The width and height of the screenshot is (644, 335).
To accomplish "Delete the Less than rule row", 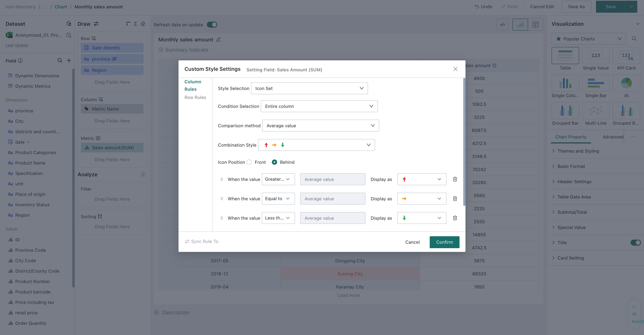I will pos(455,218).
